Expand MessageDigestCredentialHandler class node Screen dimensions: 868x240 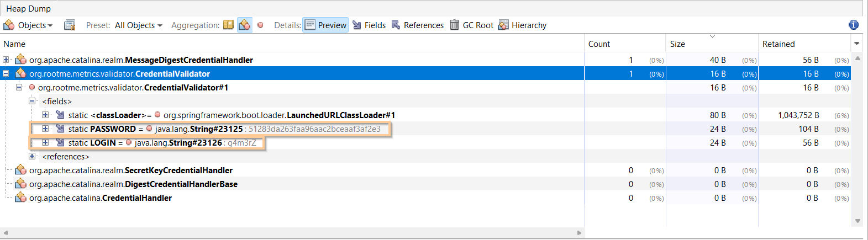coord(6,60)
